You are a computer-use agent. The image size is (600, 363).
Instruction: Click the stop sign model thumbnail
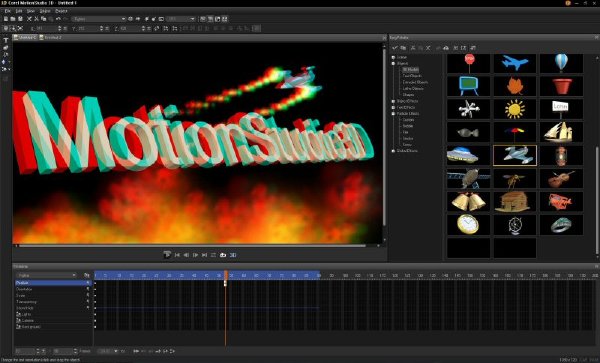[468, 63]
